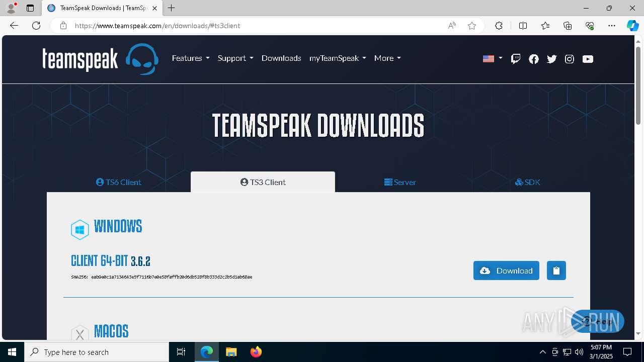Click the Client 64-bit 3.6.2 heading
This screenshot has height=362, width=644.
click(x=111, y=261)
